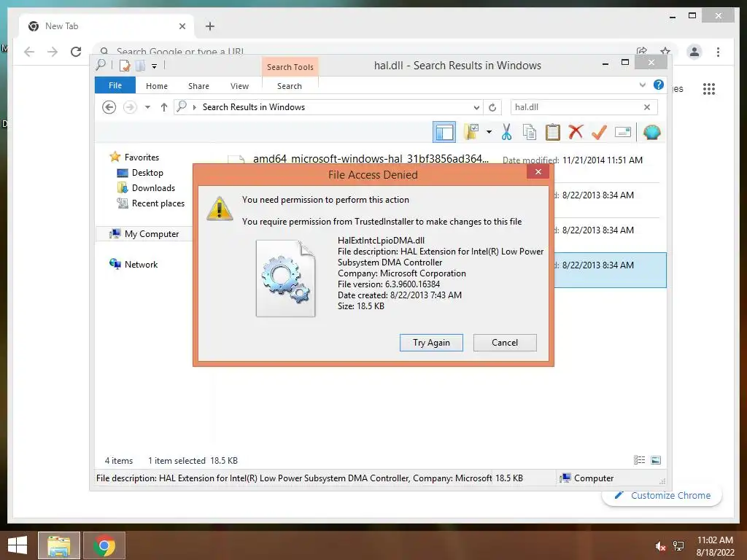Open the File tab in Explorer

click(x=115, y=85)
